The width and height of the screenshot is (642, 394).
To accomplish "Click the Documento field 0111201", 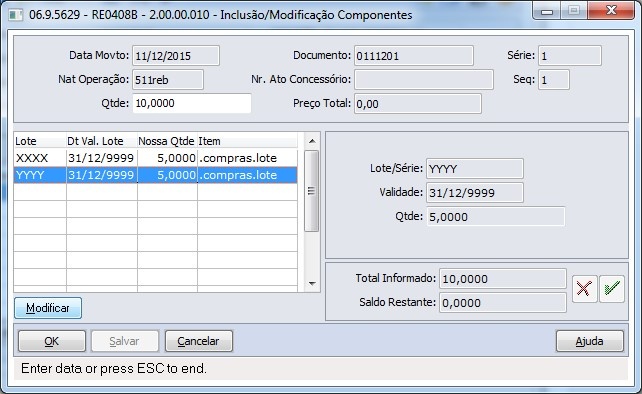I will pyautogui.click(x=414, y=56).
